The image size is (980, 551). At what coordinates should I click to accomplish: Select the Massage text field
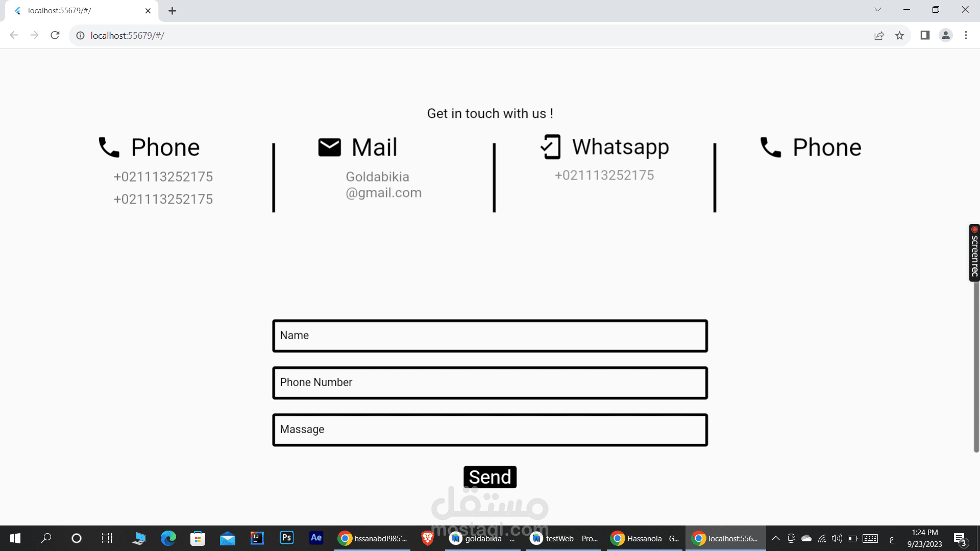tap(490, 430)
